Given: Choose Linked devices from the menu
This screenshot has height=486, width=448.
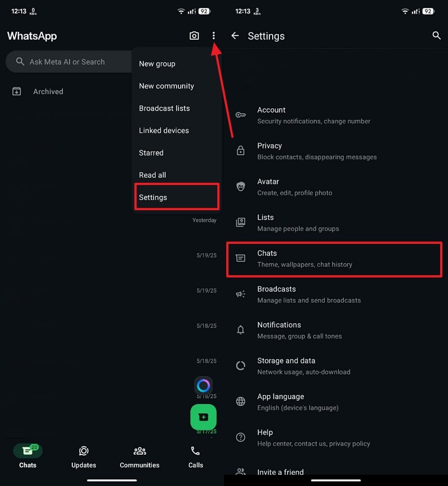Looking at the screenshot, I should (164, 131).
